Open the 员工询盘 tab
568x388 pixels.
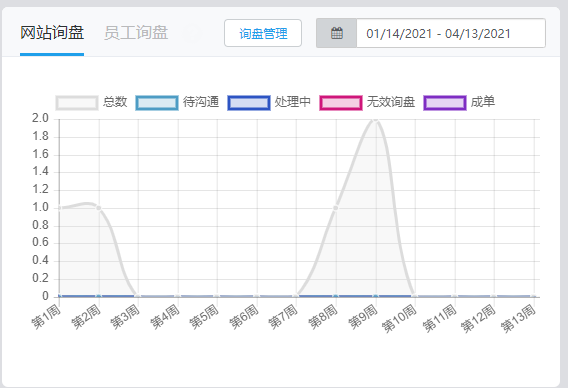[136, 33]
